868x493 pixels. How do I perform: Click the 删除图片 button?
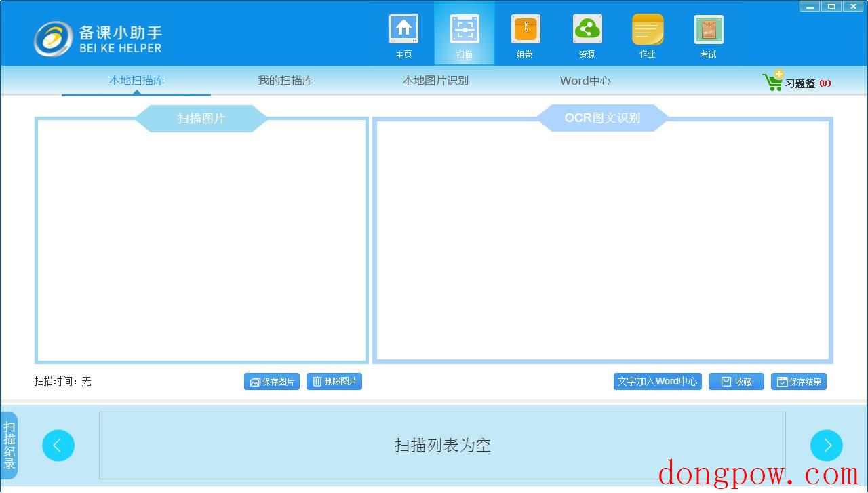point(334,382)
